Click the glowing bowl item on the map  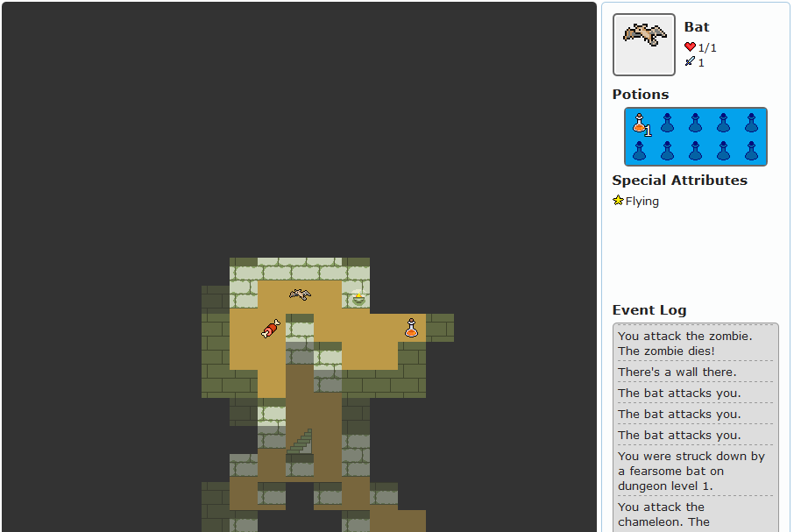coord(358,298)
